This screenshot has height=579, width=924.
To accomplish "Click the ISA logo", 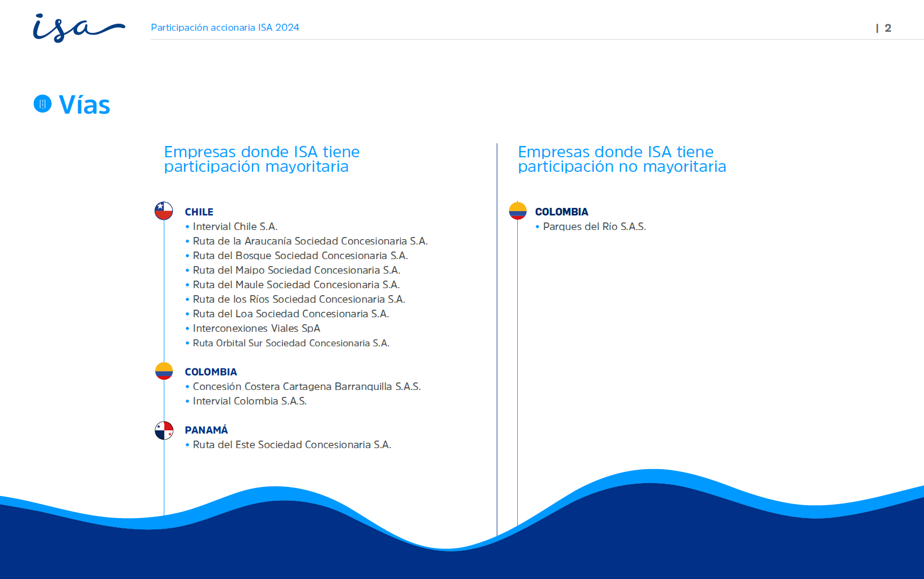I will (x=79, y=28).
